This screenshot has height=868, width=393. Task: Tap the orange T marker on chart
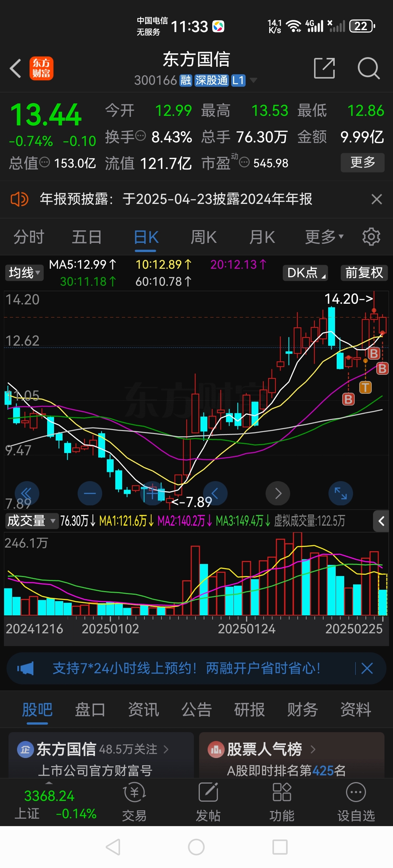[365, 388]
